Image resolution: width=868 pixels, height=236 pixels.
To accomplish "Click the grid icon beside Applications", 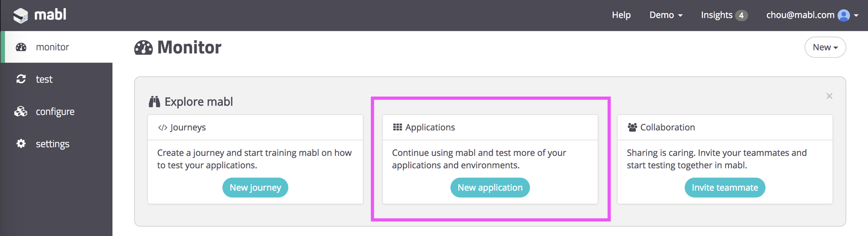I will [397, 127].
